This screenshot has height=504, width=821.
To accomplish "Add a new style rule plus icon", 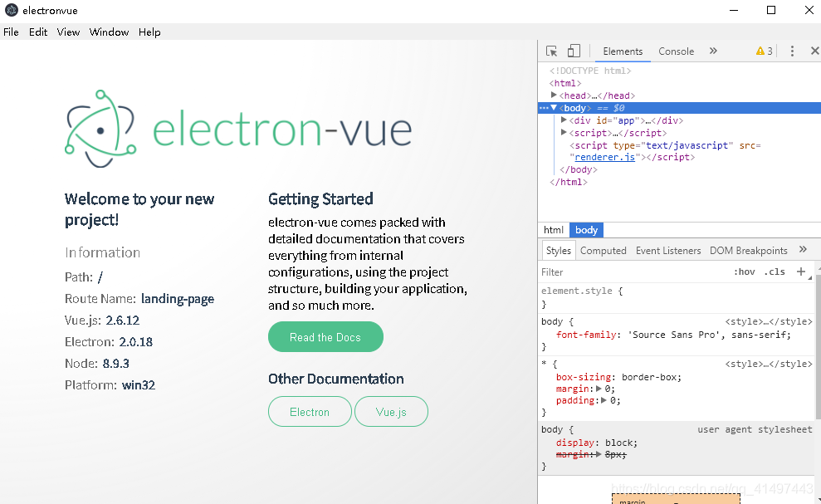I will tap(801, 272).
